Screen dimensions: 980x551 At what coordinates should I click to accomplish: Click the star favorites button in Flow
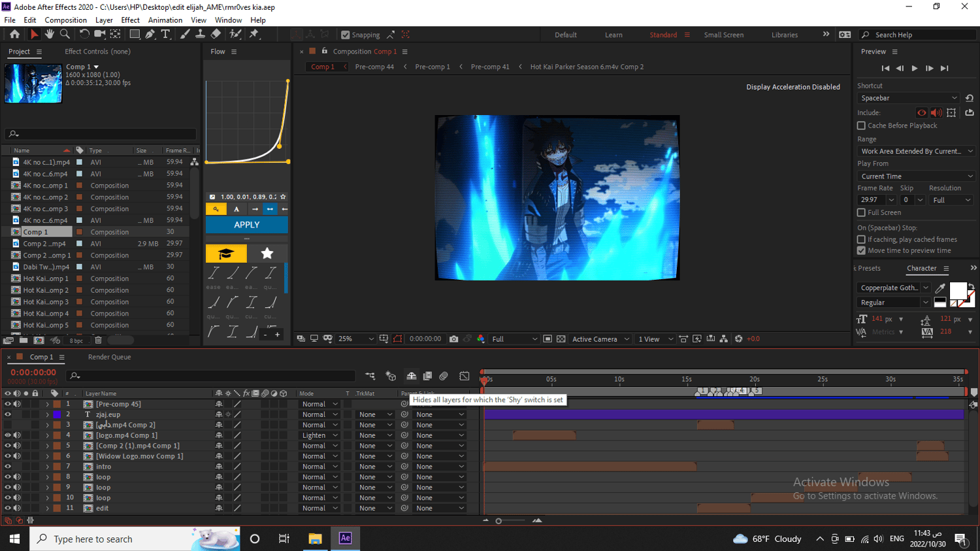pyautogui.click(x=267, y=254)
